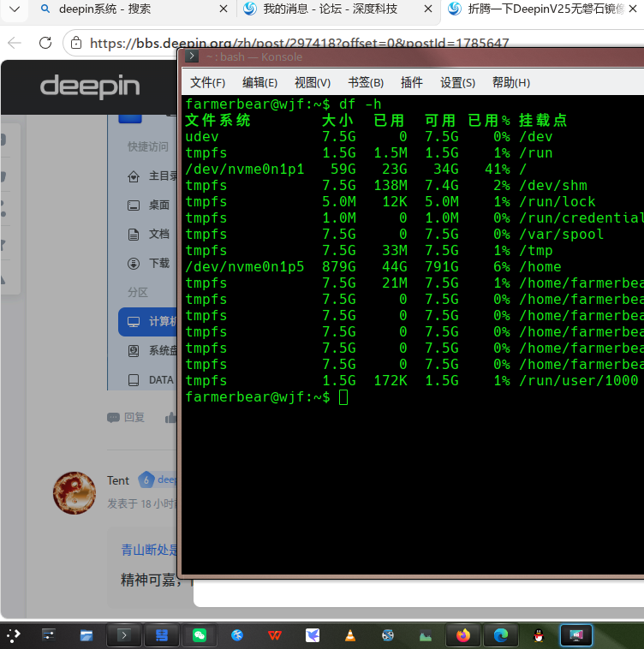
Task: Open the 视图(V) menu in Konsole
Action: tap(313, 83)
